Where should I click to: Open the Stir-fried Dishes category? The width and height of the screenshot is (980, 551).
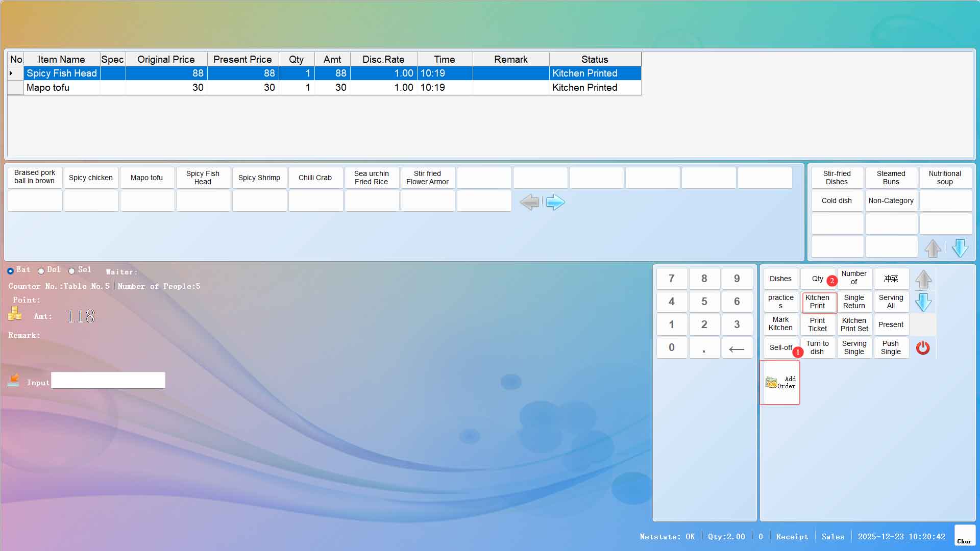(837, 178)
